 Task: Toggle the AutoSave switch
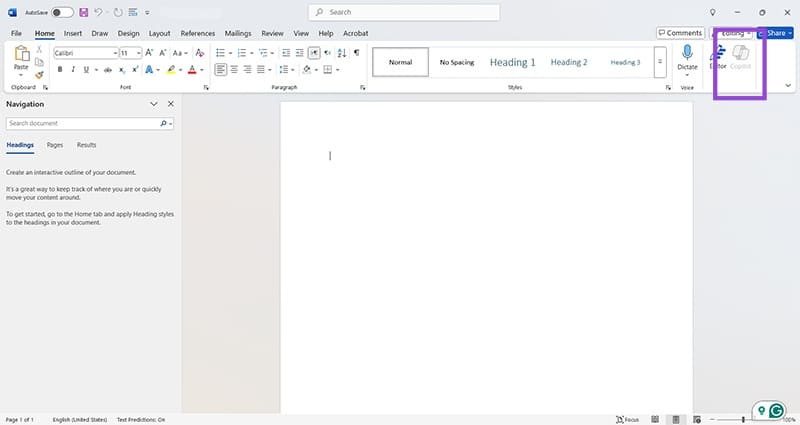tap(61, 12)
